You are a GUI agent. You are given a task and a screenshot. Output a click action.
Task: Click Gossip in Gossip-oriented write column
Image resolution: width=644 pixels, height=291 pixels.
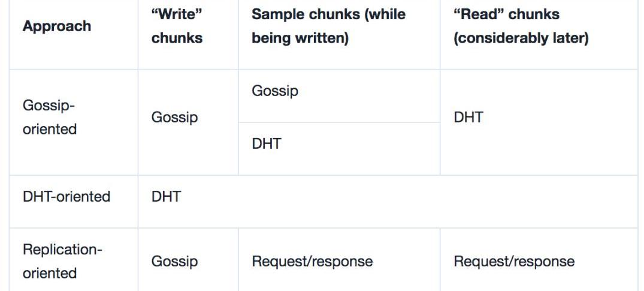click(174, 118)
